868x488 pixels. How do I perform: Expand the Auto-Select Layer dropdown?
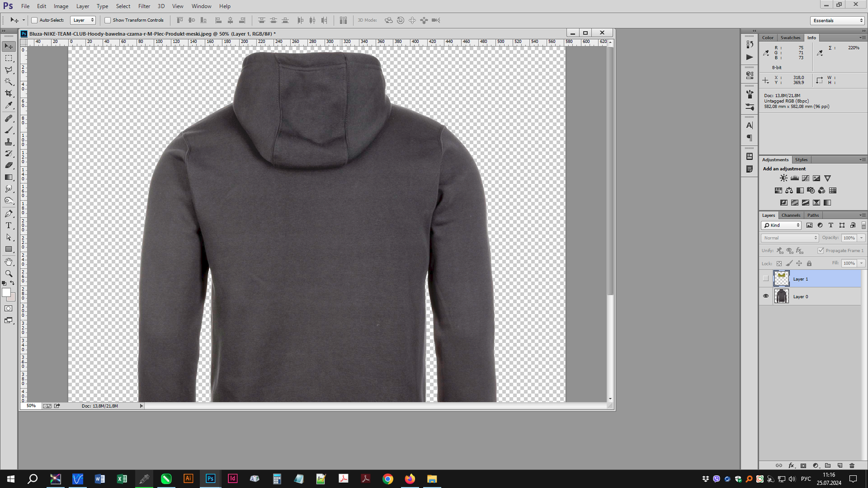point(83,20)
